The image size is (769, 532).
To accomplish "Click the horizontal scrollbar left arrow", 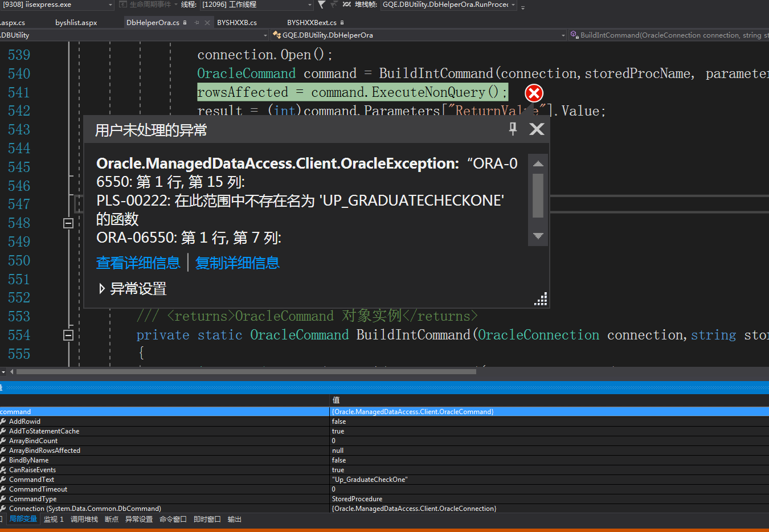I will 11,371.
